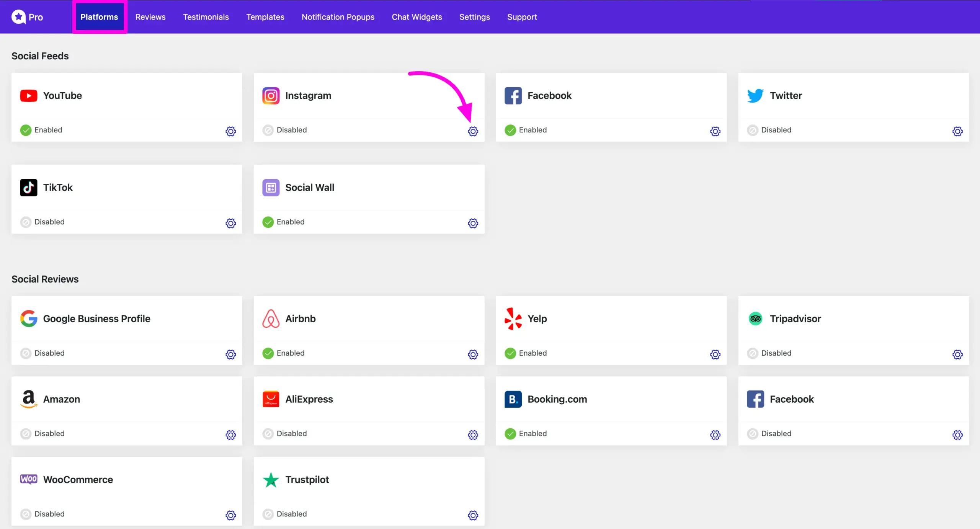Open YouTube platform settings gear
This screenshot has width=980, height=529.
point(230,131)
